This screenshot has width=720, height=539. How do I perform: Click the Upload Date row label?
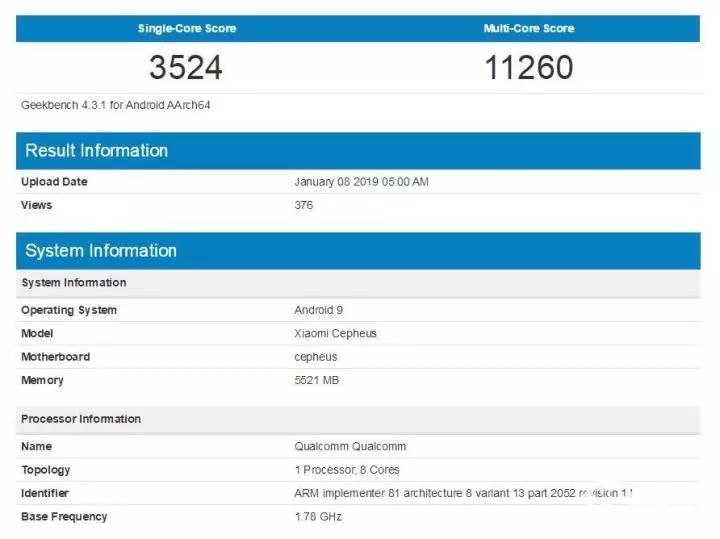pyautogui.click(x=54, y=182)
